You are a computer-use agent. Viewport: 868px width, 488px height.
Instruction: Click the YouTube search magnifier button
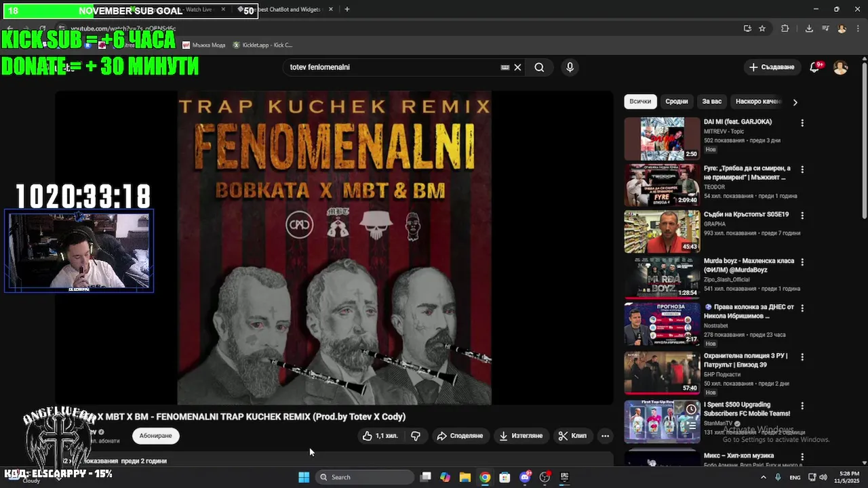point(539,67)
